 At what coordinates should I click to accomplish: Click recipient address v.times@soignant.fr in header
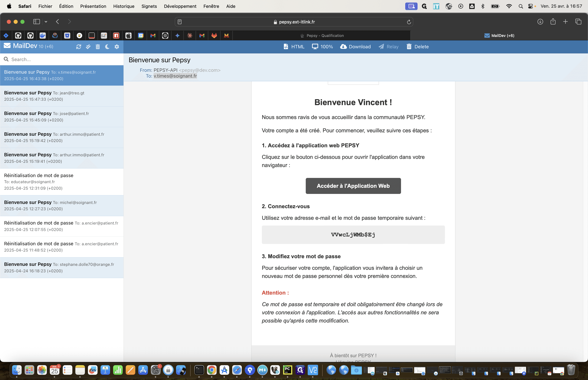[175, 76]
